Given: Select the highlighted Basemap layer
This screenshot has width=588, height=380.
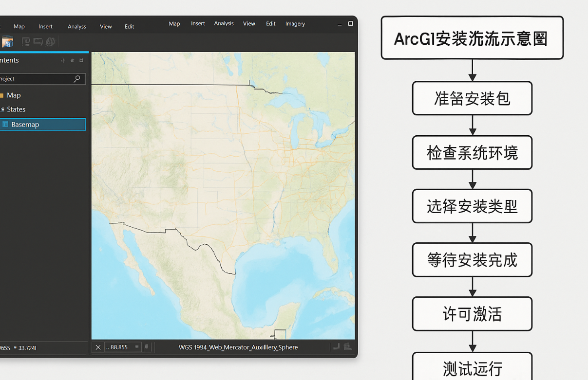Looking at the screenshot, I should pyautogui.click(x=43, y=125).
